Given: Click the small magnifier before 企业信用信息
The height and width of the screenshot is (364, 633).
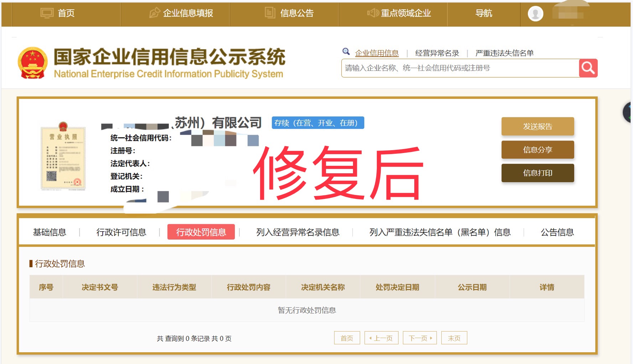Looking at the screenshot, I should click(x=346, y=52).
